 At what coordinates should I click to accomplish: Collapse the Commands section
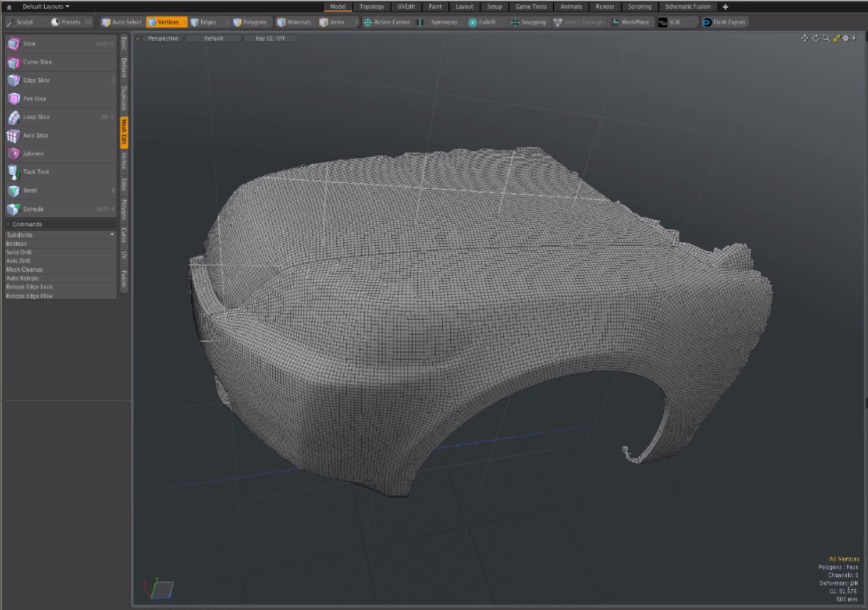9,224
